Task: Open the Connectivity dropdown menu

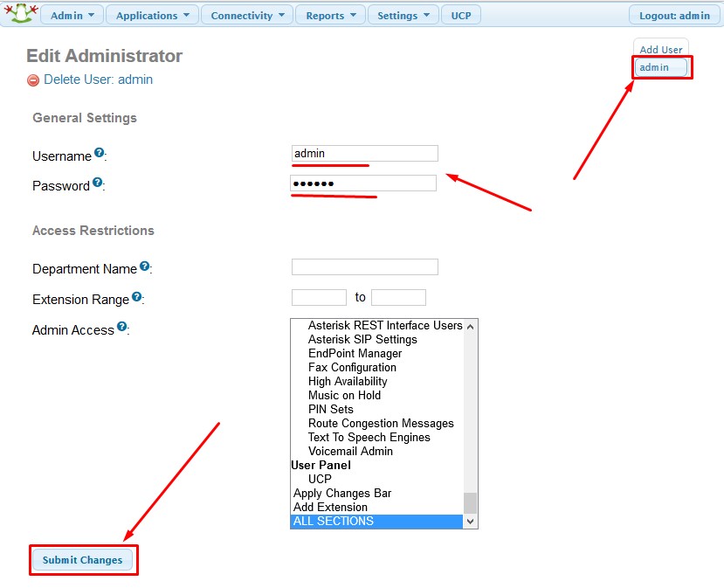Action: pyautogui.click(x=247, y=16)
